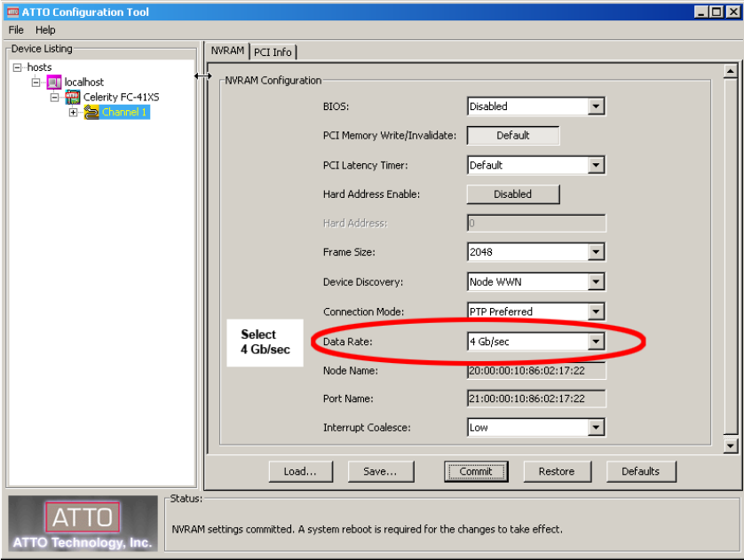Click the localhost computer icon
744x560 pixels.
[x=54, y=82]
